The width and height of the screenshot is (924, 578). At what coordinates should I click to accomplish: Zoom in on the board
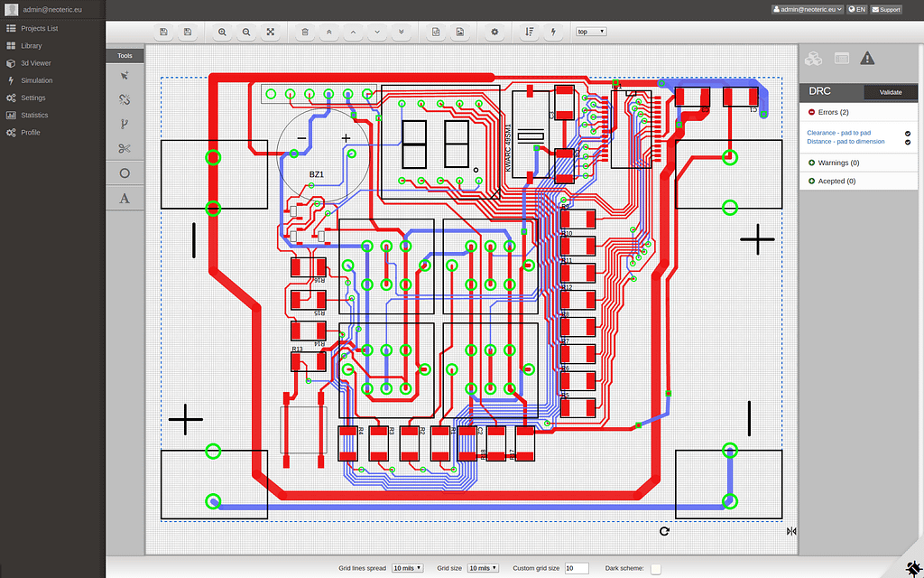tap(222, 32)
